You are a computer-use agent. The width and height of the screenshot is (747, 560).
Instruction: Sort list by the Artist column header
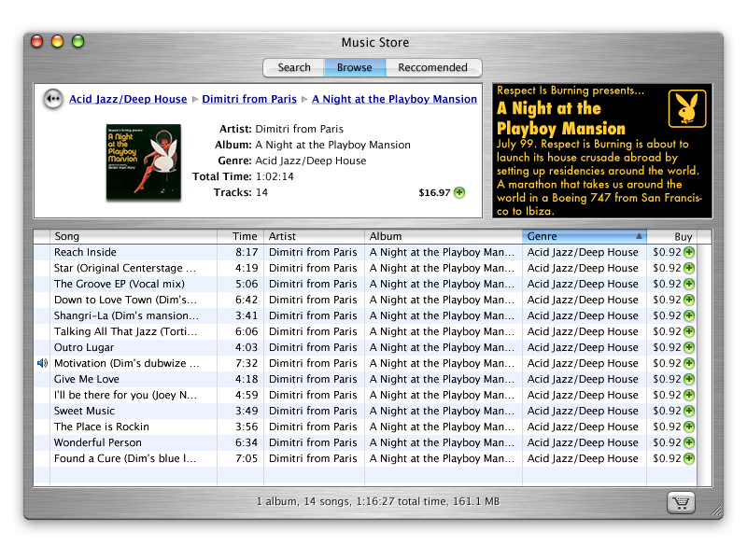(314, 237)
